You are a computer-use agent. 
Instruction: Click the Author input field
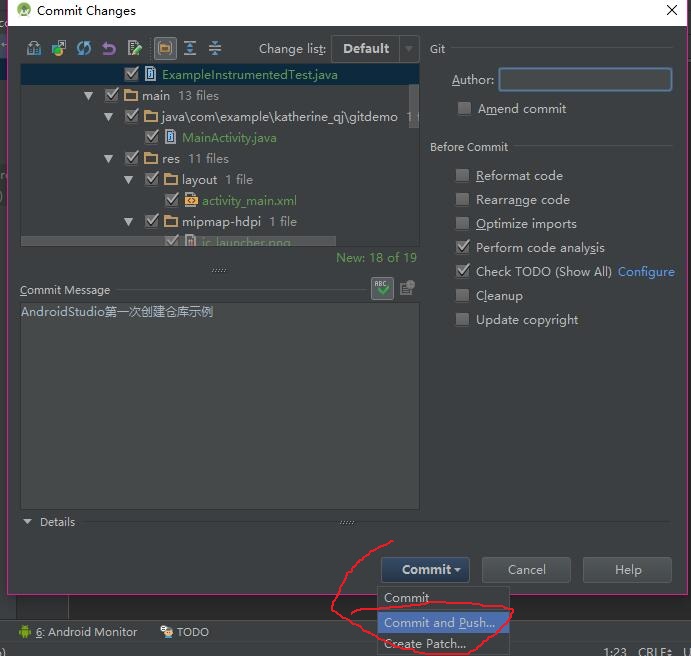point(585,79)
